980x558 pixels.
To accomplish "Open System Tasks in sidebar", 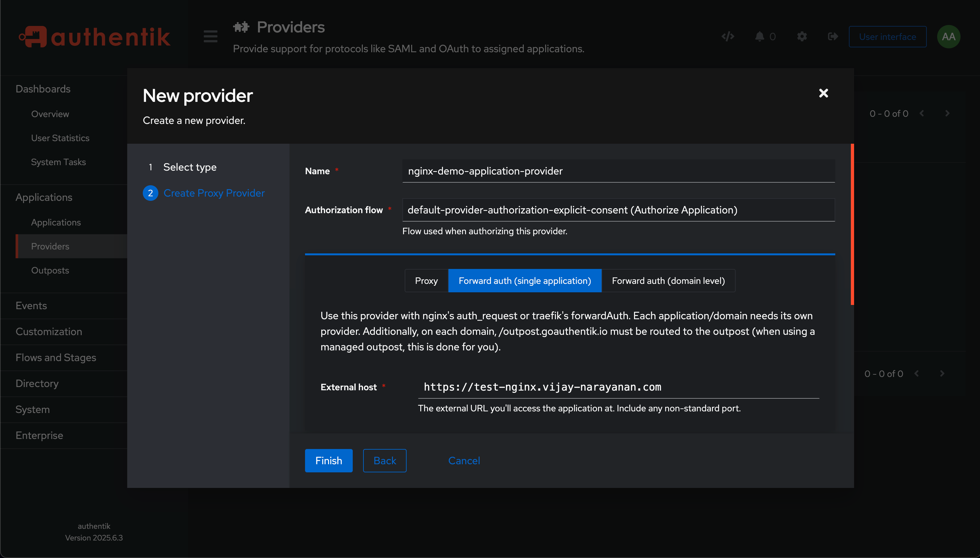I will pos(58,162).
